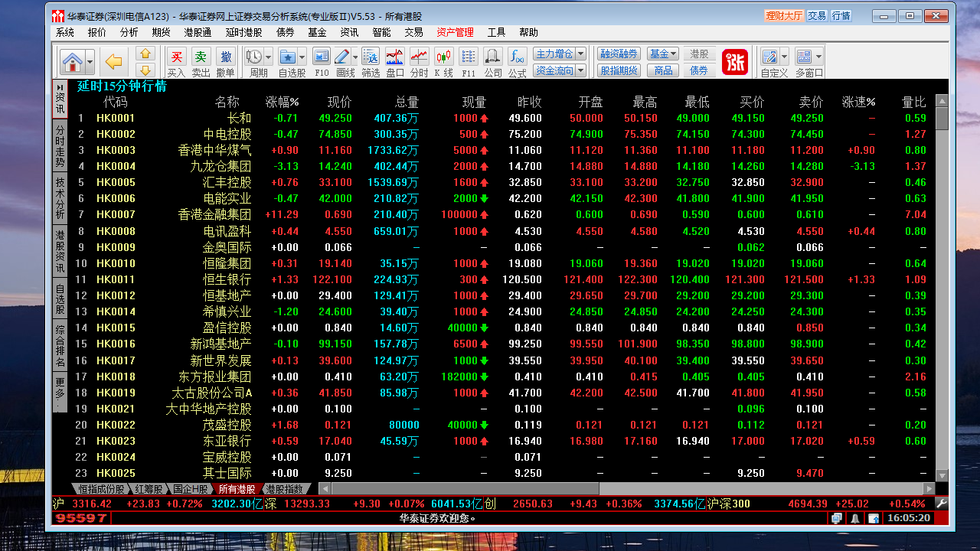Click the red 涨 icon
Screen dimensions: 980x551
(x=735, y=62)
